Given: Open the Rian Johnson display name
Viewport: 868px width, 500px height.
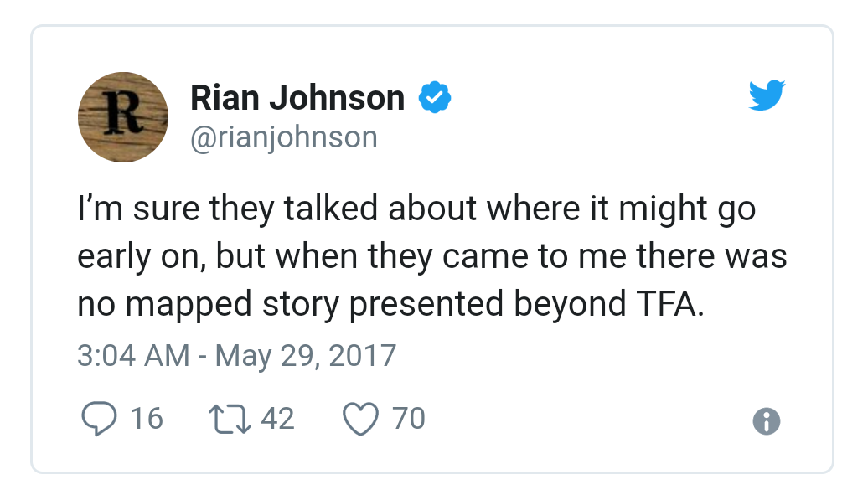Looking at the screenshot, I should tap(297, 98).
